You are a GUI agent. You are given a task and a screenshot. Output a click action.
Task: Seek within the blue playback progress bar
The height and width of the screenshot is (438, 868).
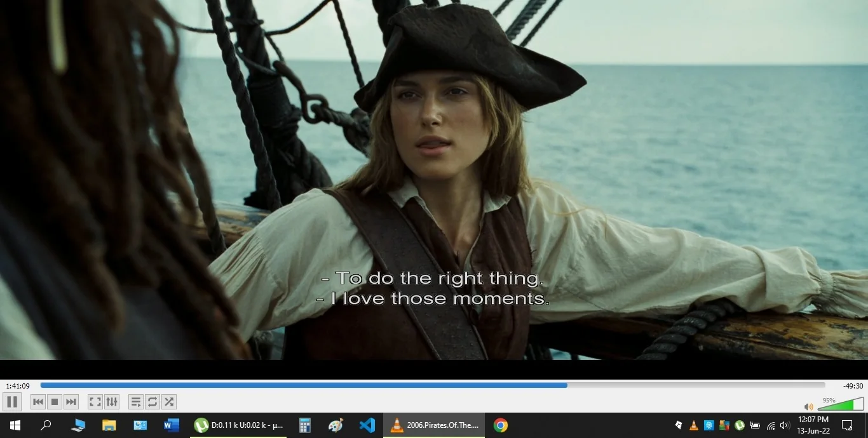point(433,385)
